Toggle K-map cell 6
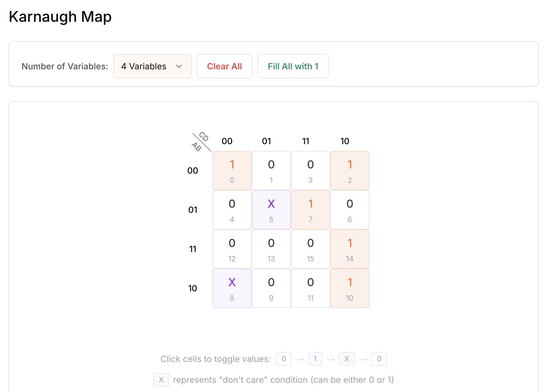This screenshot has height=392, width=553. 350,210
